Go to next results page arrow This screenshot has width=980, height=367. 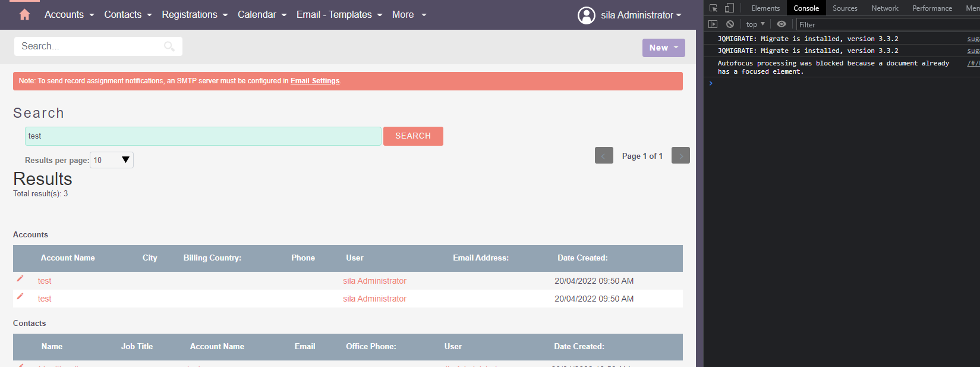(x=680, y=156)
